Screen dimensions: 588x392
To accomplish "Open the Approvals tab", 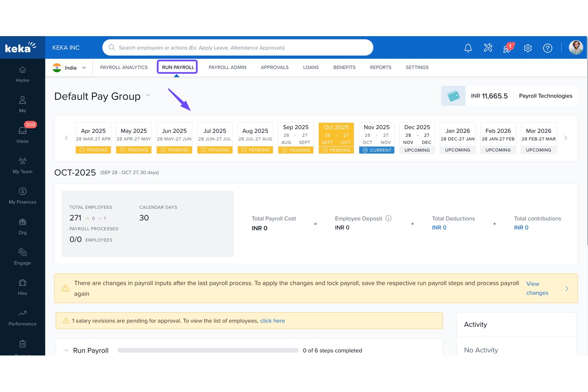I will click(x=275, y=68).
